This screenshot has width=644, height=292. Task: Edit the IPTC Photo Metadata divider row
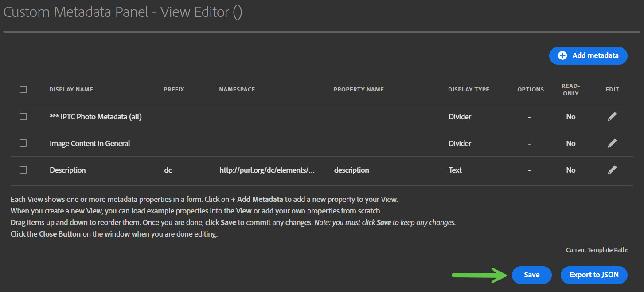(612, 117)
